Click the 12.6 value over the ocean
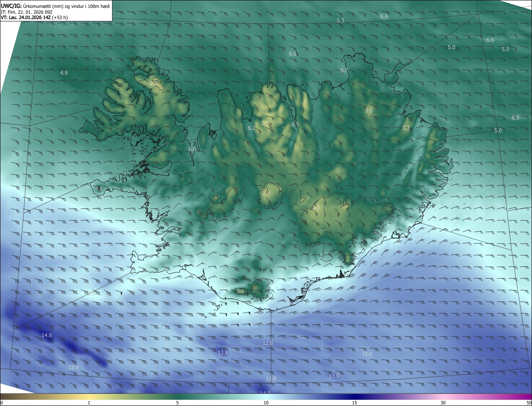The width and height of the screenshot is (532, 406). coord(268,343)
